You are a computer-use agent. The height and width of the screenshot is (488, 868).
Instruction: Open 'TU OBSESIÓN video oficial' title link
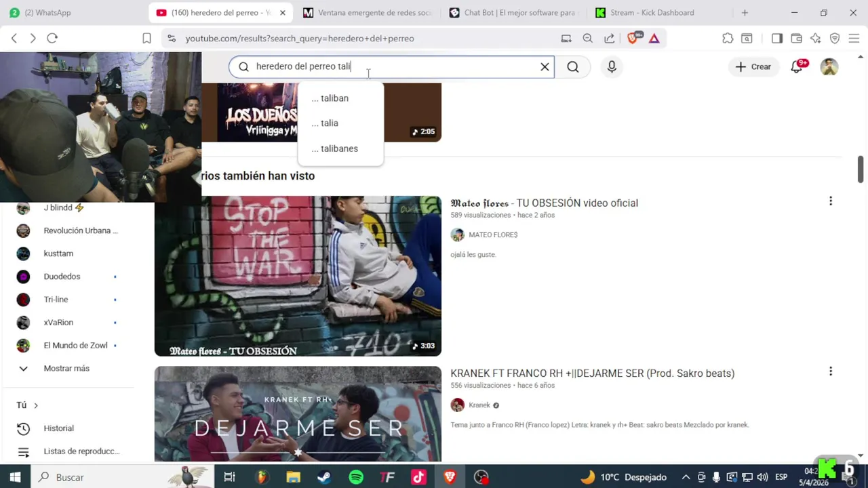point(544,203)
